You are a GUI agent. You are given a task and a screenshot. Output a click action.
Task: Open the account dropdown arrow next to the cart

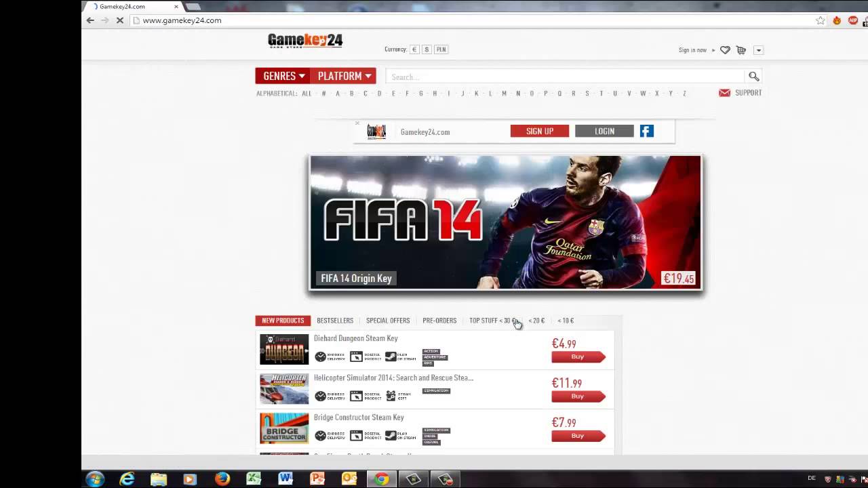pos(758,50)
